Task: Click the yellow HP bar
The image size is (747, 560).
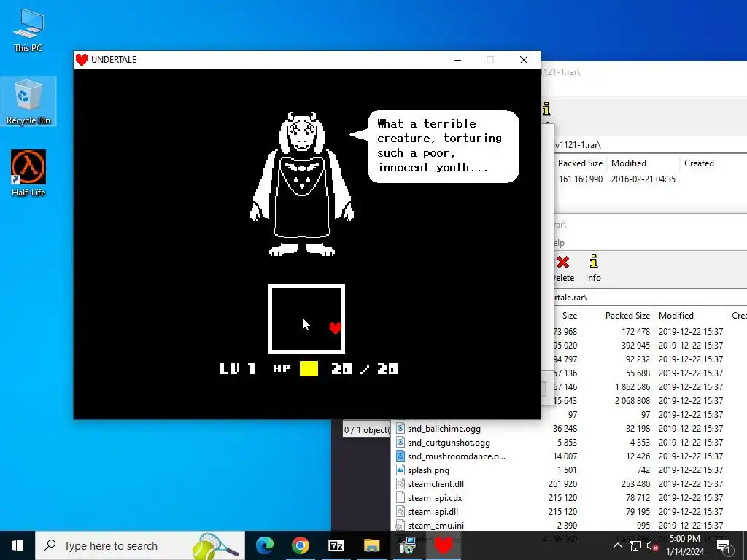Action: (x=309, y=368)
